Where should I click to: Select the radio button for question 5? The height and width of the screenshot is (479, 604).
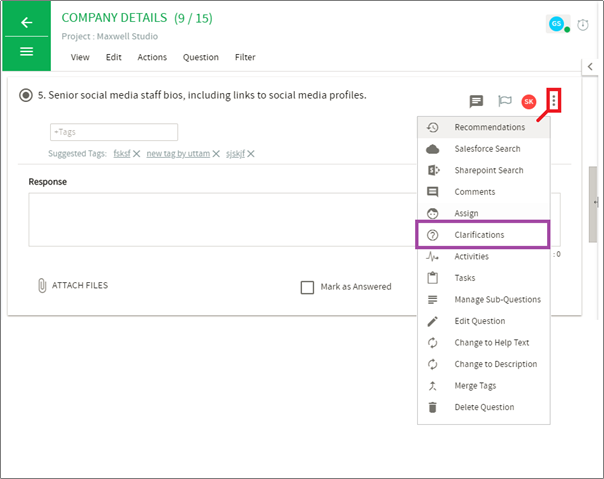(x=26, y=95)
